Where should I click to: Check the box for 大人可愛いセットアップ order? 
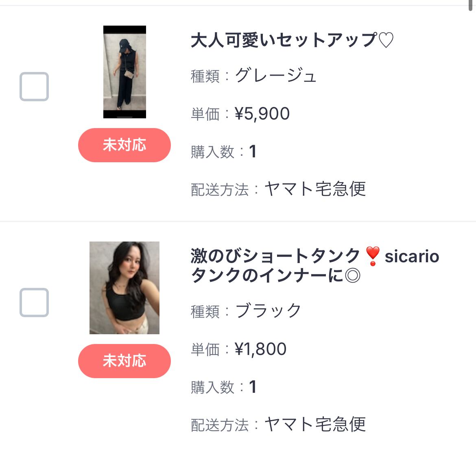pyautogui.click(x=34, y=87)
